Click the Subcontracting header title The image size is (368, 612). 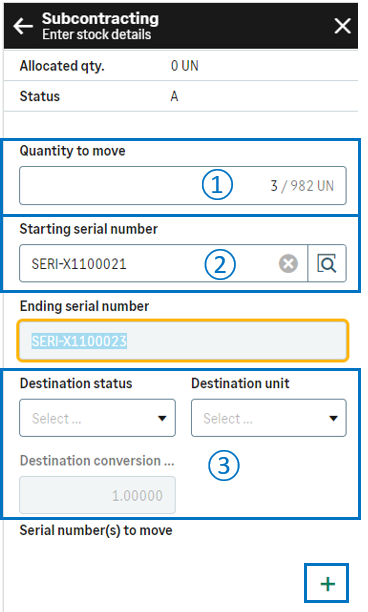(x=100, y=18)
